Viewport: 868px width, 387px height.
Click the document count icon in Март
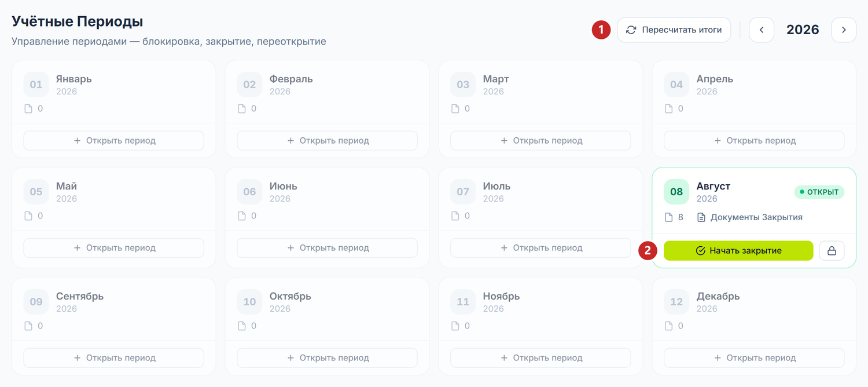(x=455, y=108)
